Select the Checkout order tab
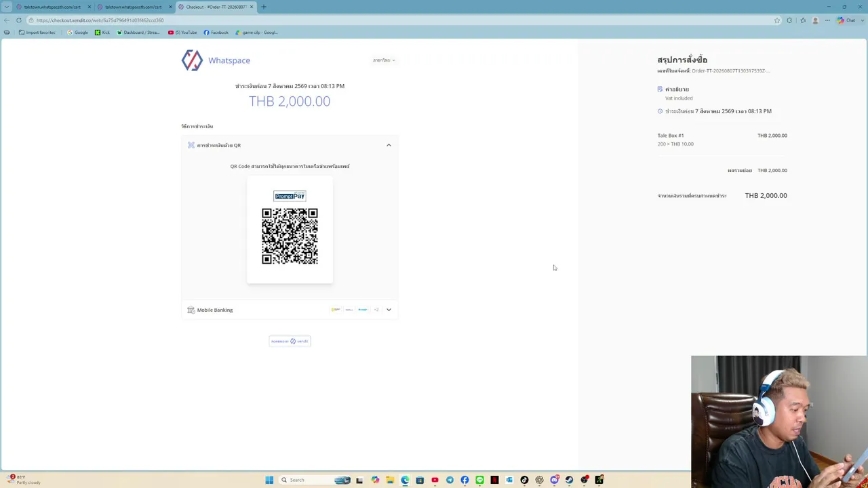 click(216, 7)
